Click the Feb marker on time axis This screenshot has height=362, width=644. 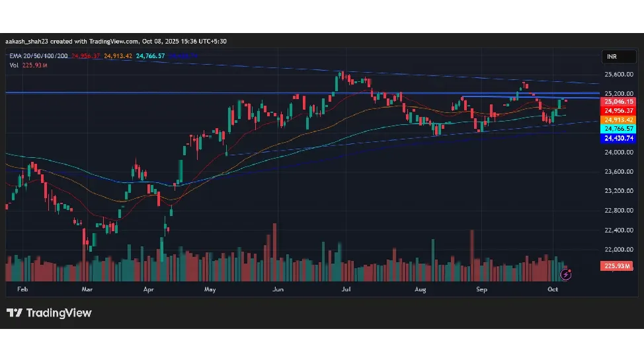click(x=22, y=289)
